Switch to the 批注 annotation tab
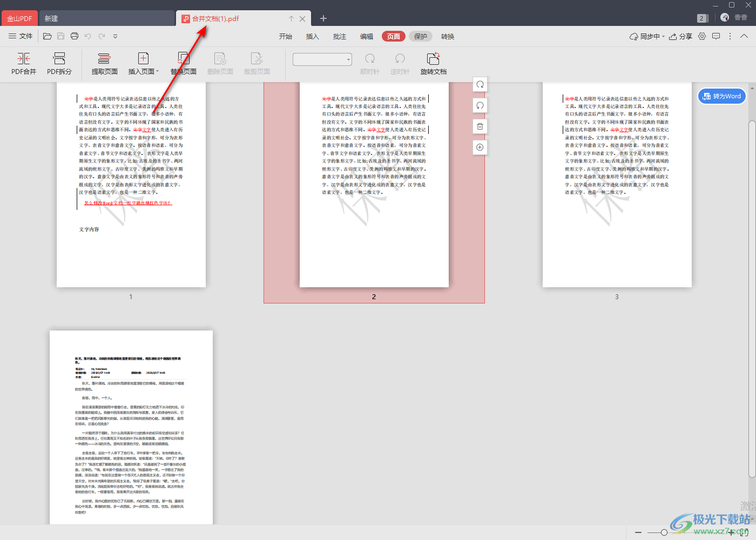Image resolution: width=756 pixels, height=540 pixels. (x=340, y=36)
